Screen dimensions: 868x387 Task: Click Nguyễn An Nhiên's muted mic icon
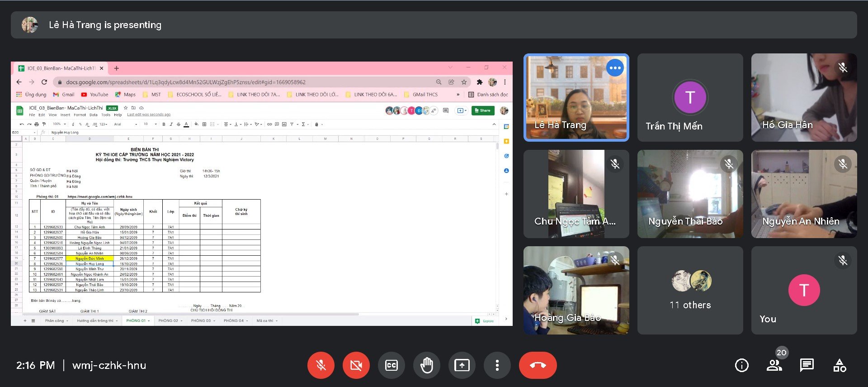(843, 164)
